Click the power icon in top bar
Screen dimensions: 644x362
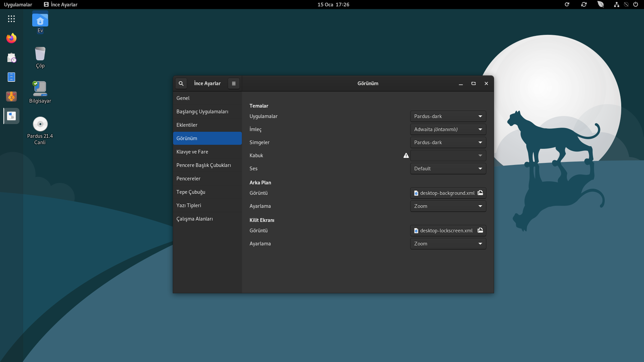pyautogui.click(x=636, y=4)
